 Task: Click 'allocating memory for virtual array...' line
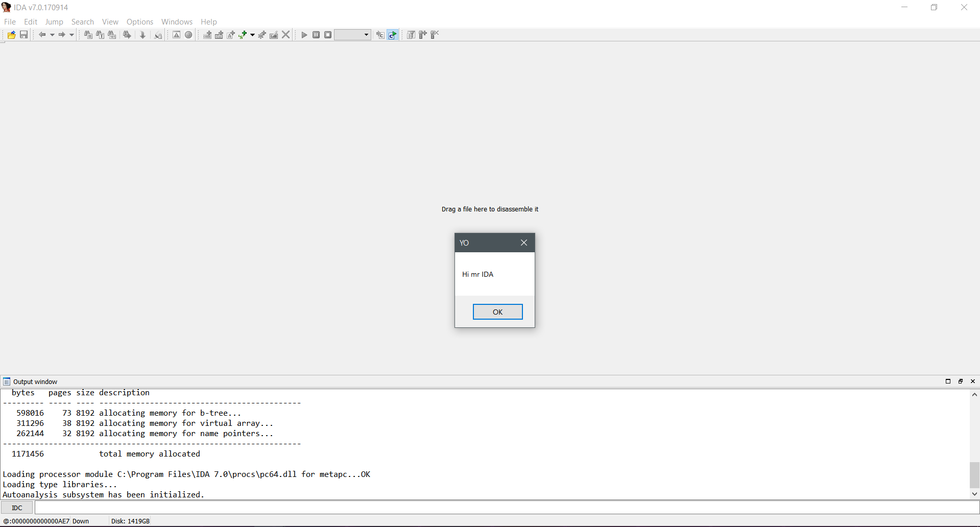coord(186,423)
